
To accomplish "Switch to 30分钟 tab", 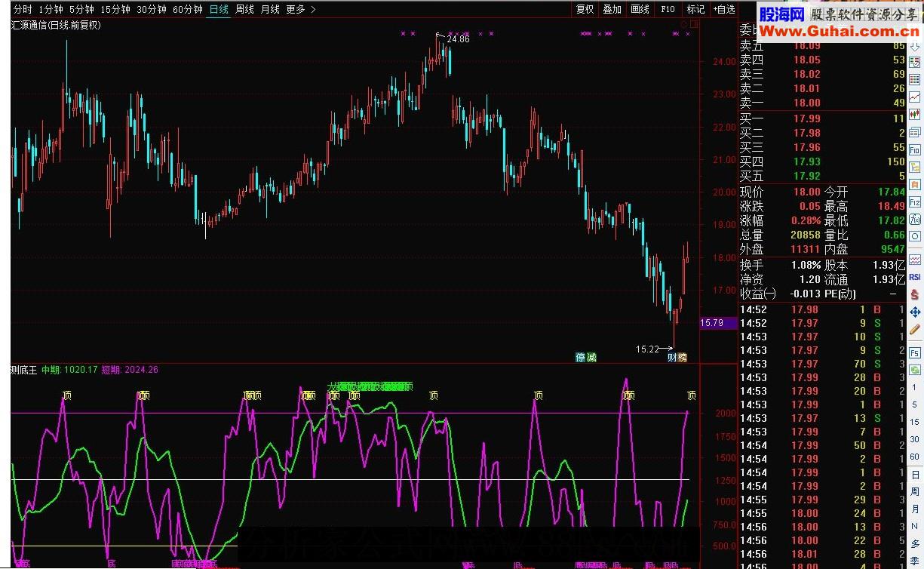I will tap(152, 9).
